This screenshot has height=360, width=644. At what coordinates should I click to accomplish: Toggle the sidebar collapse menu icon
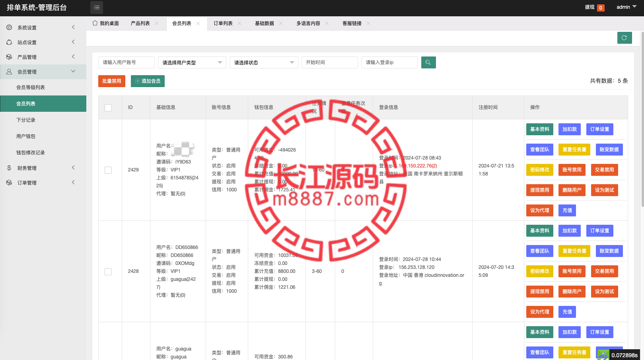(97, 8)
